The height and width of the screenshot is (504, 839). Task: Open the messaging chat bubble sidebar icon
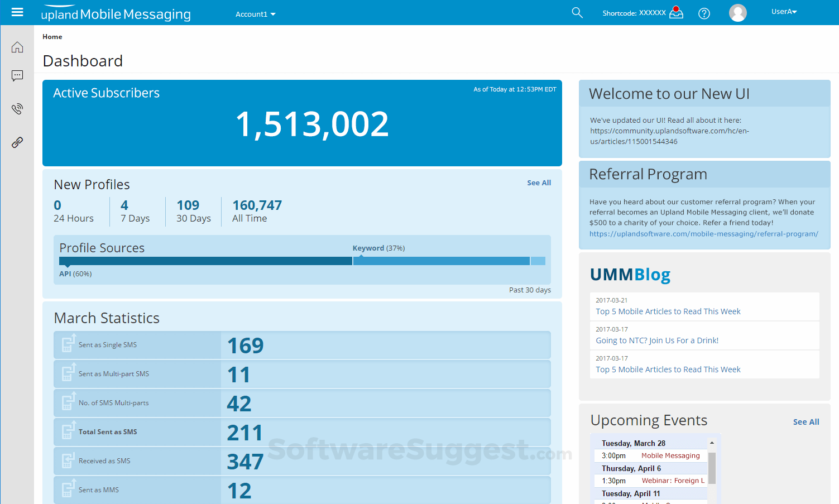pos(17,76)
